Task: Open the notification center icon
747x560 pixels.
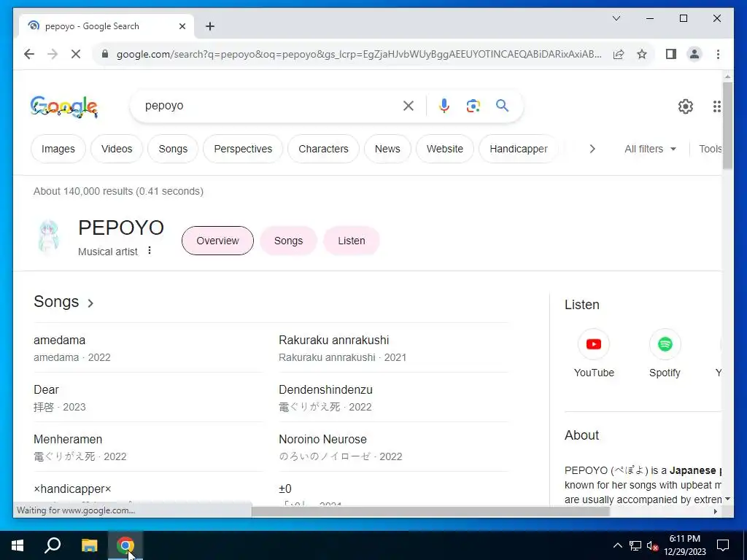Action: click(x=723, y=545)
